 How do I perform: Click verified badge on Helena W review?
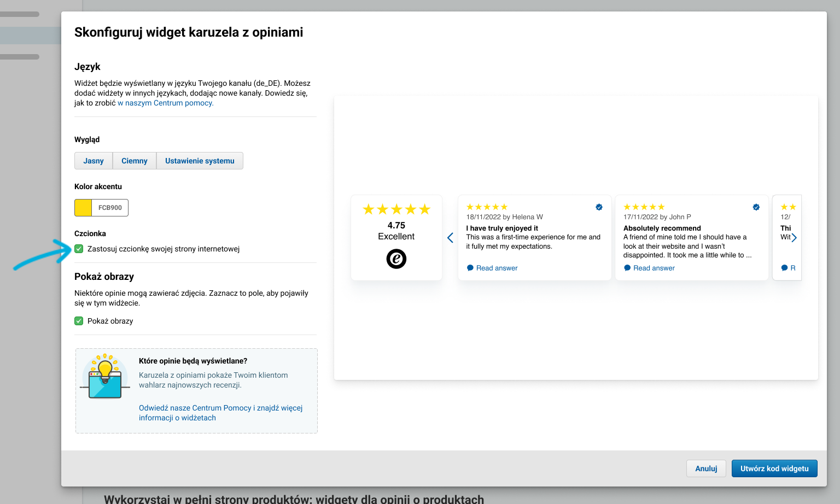[x=599, y=207]
